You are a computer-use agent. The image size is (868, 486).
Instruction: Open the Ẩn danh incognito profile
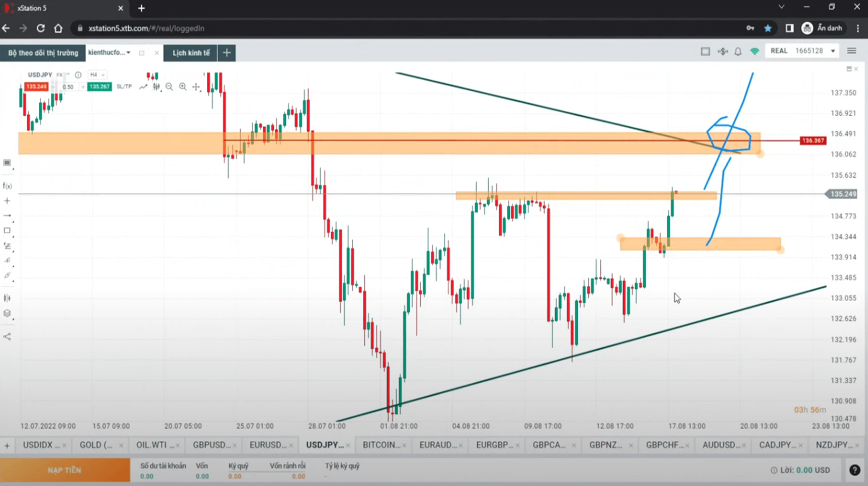click(822, 28)
